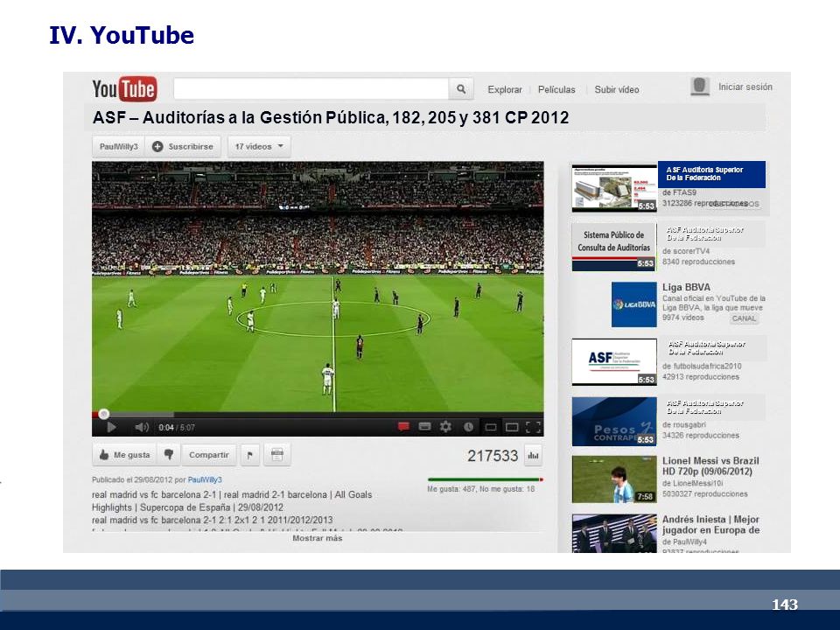
Task: Click the CANAL badge for Liga BBVA
Action: tap(744, 318)
